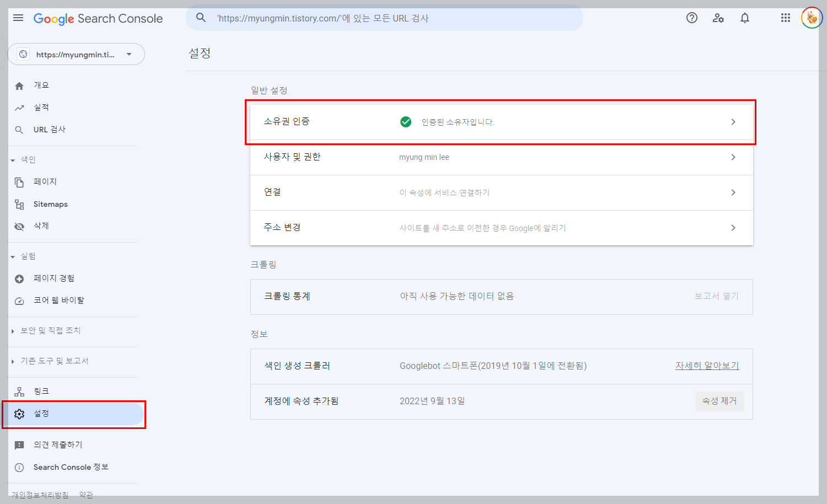Click the 크롤링 통계 label
The width and height of the screenshot is (827, 504).
(287, 296)
